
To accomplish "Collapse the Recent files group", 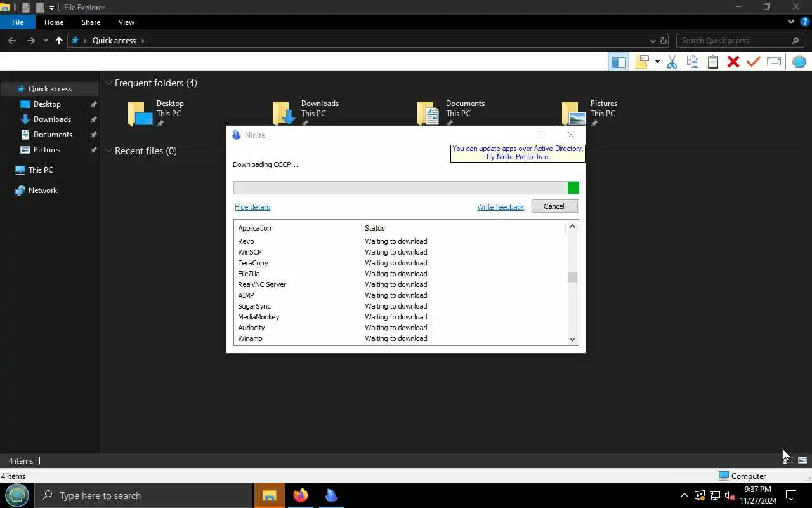I will click(x=109, y=151).
